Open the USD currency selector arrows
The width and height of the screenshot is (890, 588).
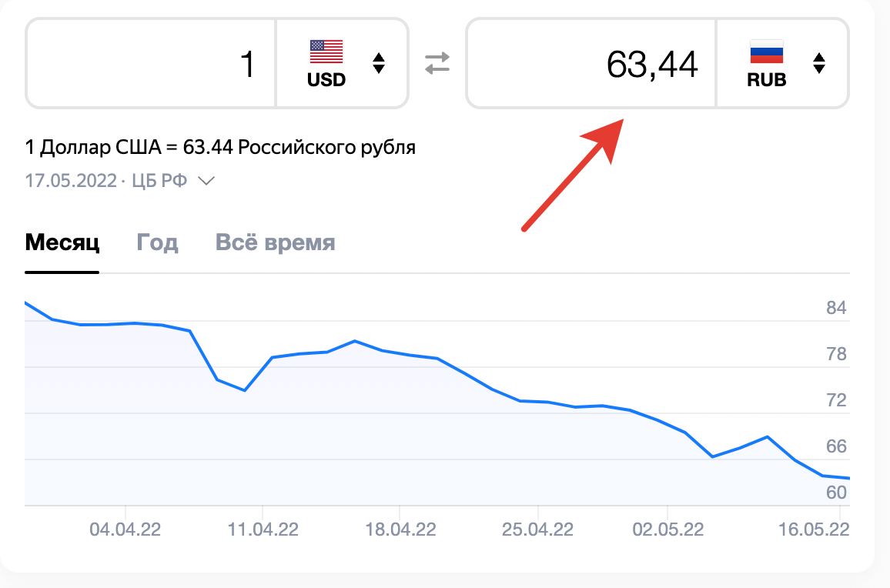378,63
